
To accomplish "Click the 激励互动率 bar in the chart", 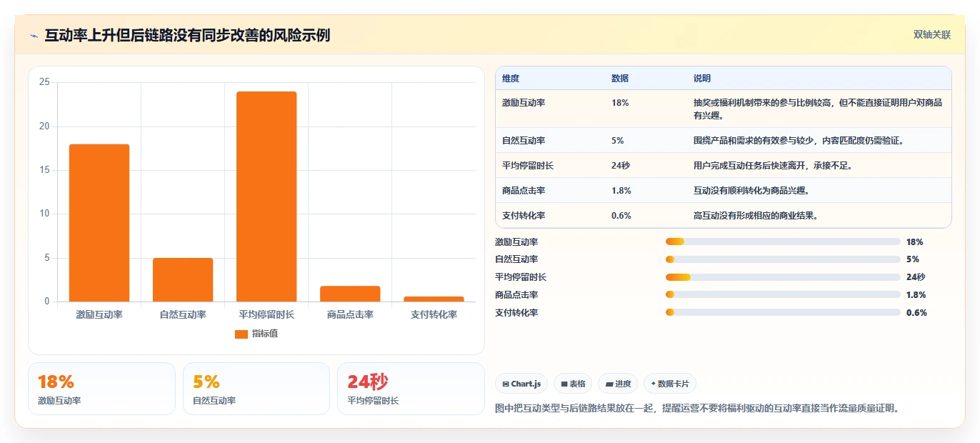I will tap(99, 223).
